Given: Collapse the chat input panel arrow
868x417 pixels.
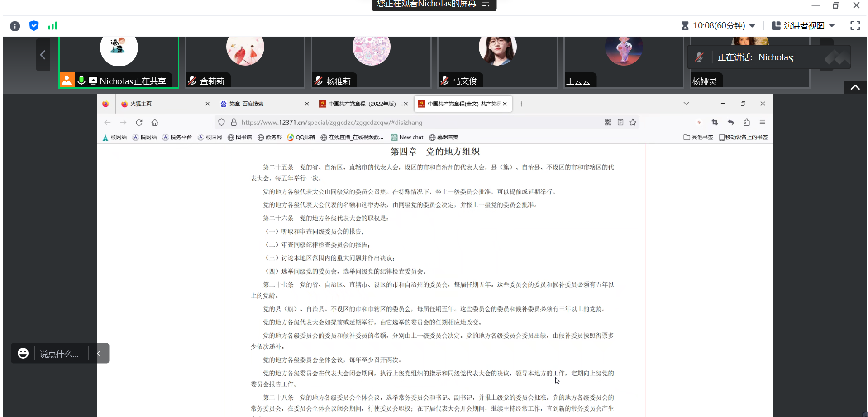Looking at the screenshot, I should click(99, 353).
